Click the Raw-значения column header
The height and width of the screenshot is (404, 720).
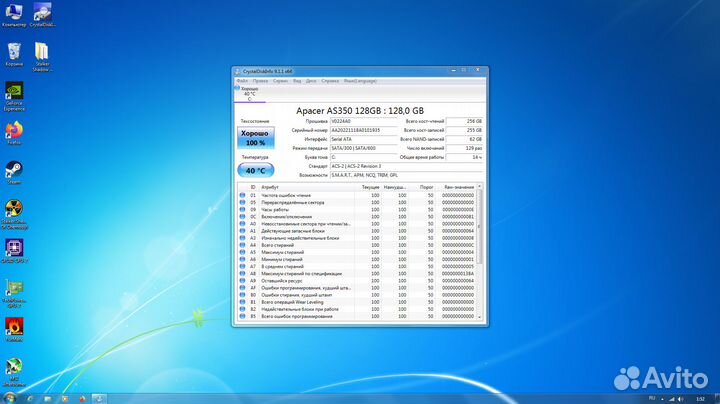click(456, 187)
